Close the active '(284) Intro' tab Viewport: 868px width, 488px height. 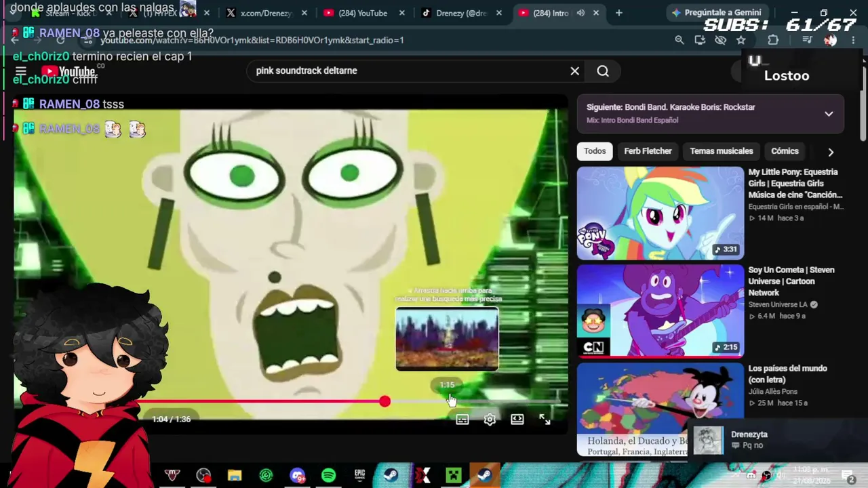597,13
